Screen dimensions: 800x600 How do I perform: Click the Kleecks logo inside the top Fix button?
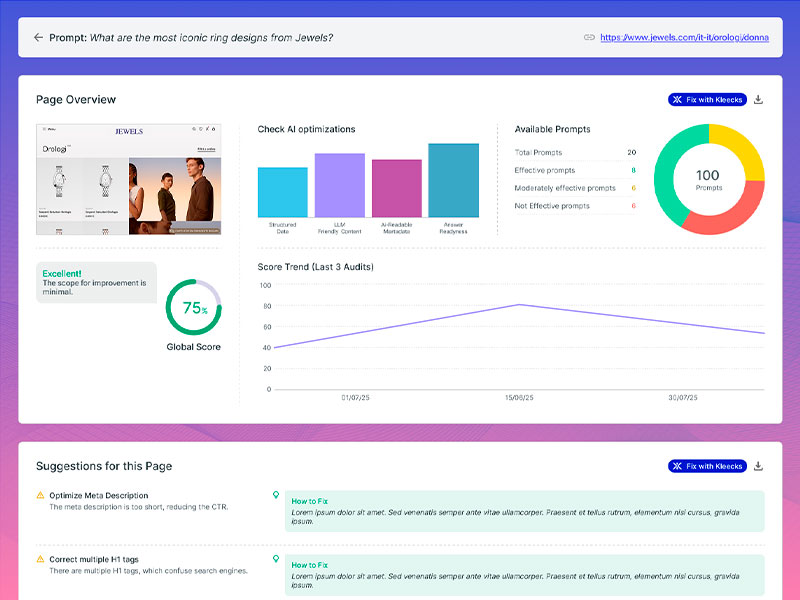click(677, 99)
